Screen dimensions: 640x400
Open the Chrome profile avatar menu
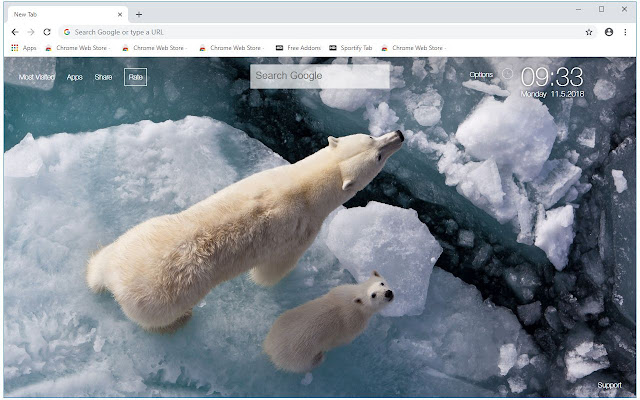(609, 32)
